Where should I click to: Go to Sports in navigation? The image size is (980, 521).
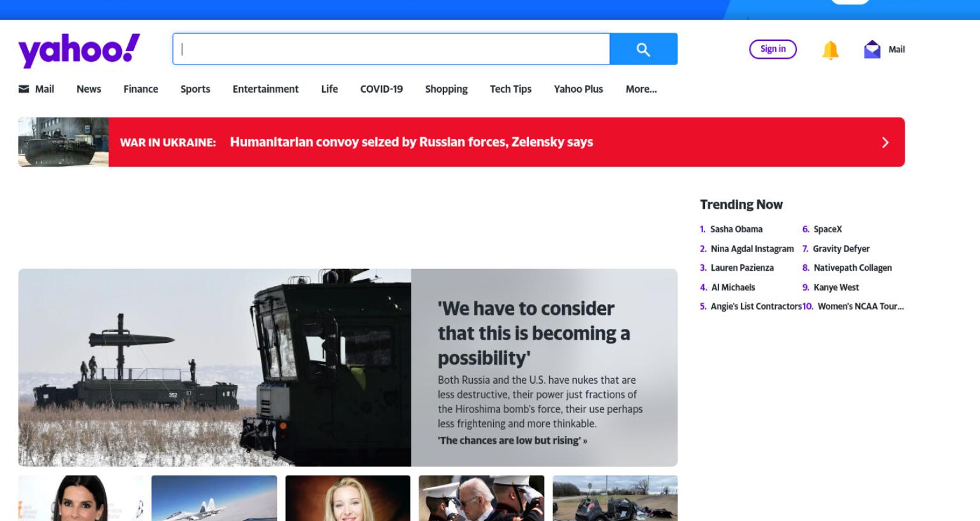pyautogui.click(x=195, y=89)
